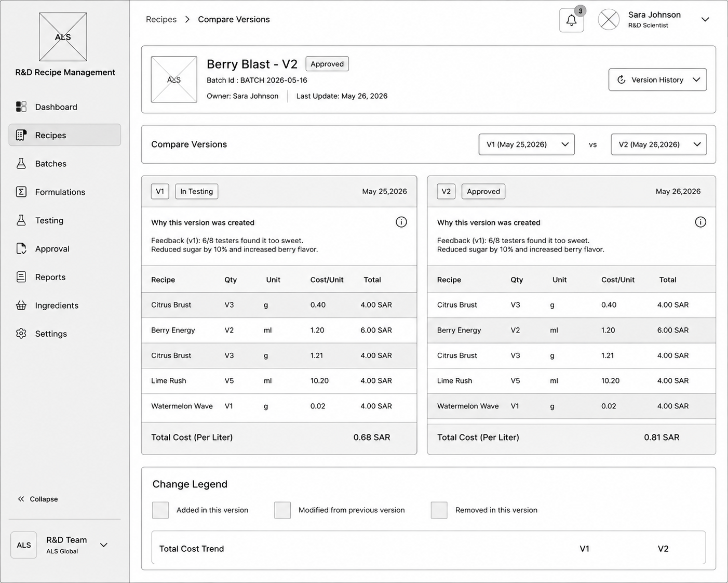Open Batches in the sidebar menu

point(64,163)
